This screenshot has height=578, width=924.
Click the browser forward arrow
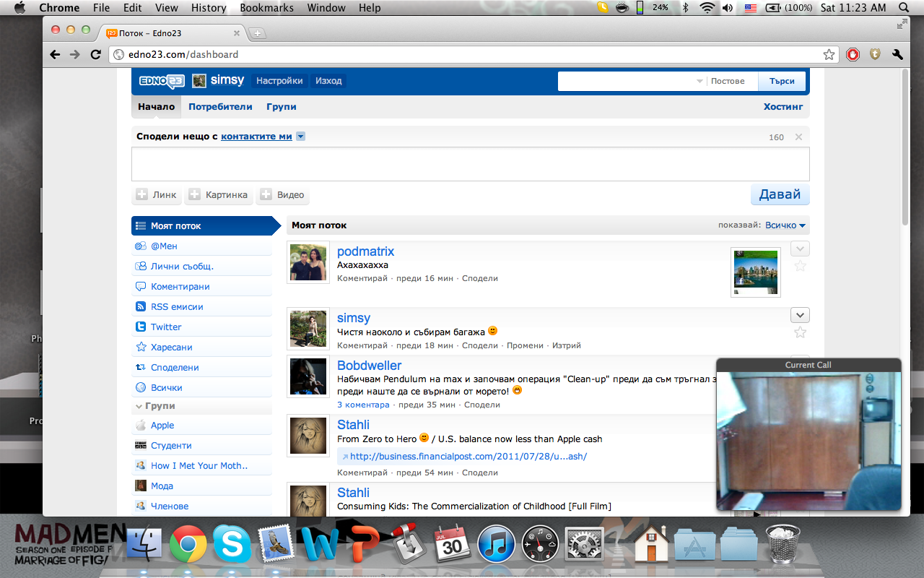[75, 54]
